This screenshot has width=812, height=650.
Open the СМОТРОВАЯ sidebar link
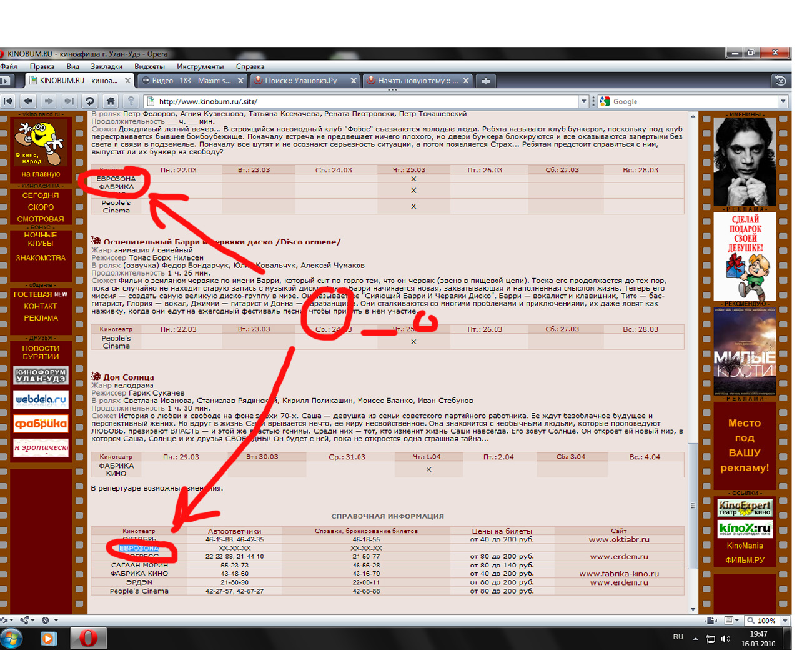41,219
